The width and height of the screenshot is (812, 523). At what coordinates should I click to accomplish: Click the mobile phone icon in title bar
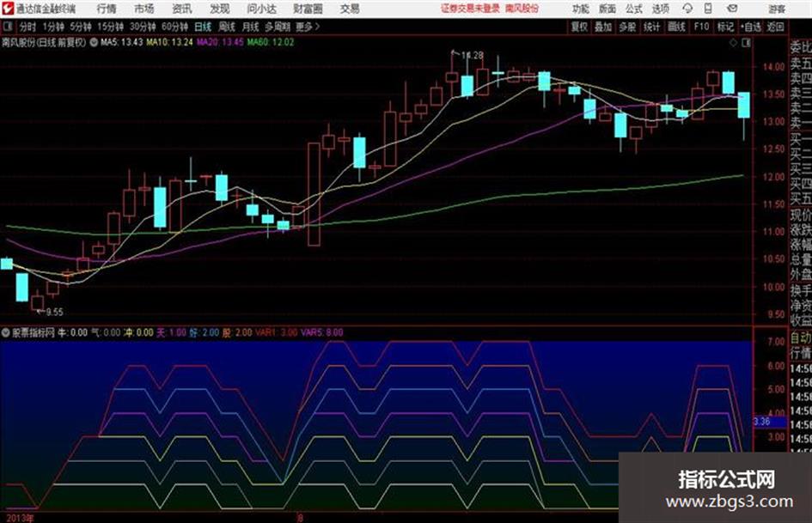tap(708, 9)
